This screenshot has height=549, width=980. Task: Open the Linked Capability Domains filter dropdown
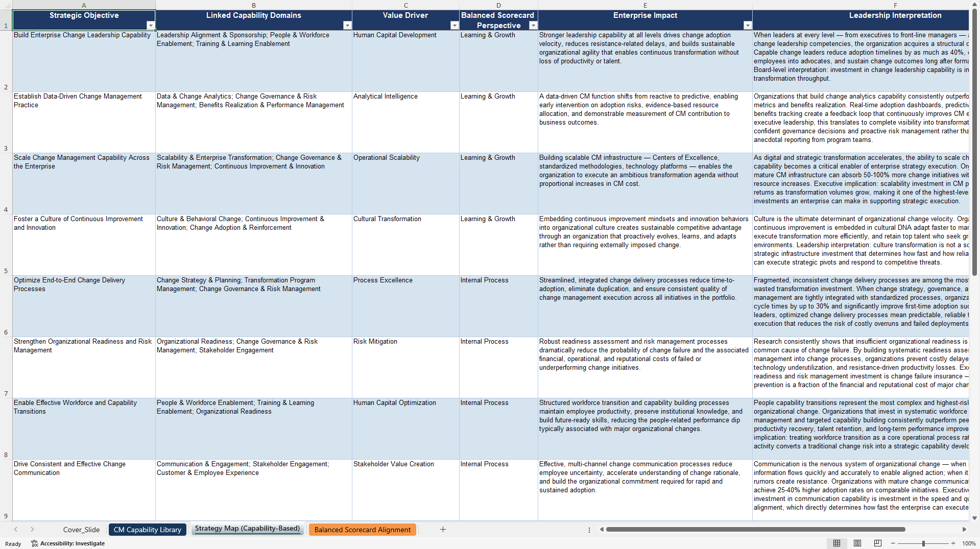tap(347, 26)
